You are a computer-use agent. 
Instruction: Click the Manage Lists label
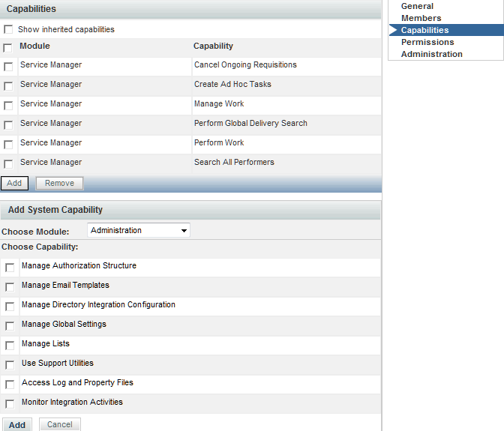46,343
